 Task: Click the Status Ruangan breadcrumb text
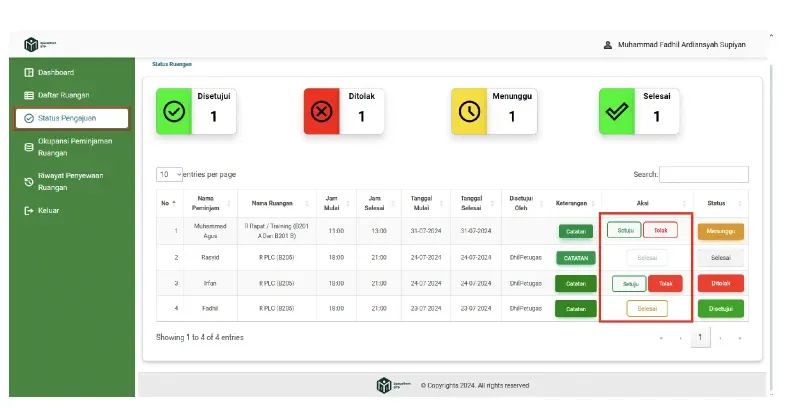click(172, 64)
